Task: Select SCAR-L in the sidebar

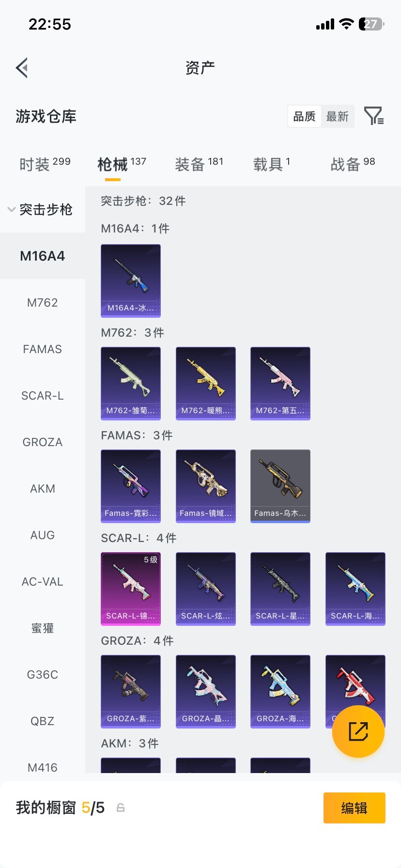Action: (43, 396)
